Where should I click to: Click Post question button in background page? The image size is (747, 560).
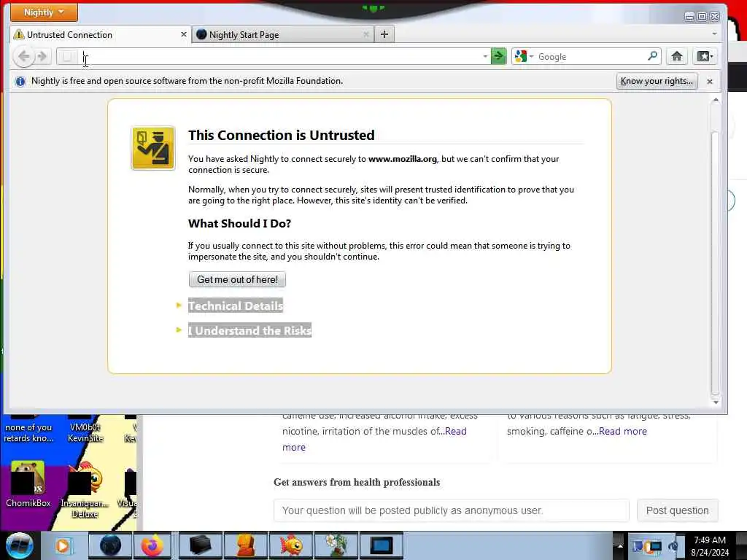[x=677, y=510]
